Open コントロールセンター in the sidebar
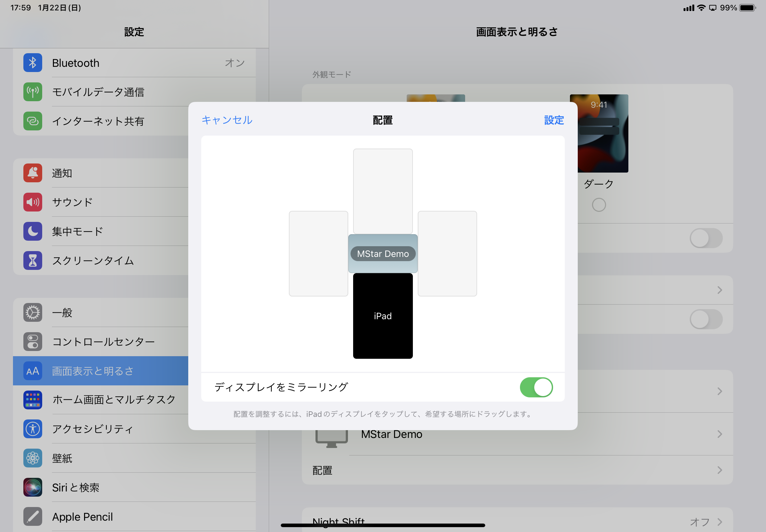 (104, 342)
